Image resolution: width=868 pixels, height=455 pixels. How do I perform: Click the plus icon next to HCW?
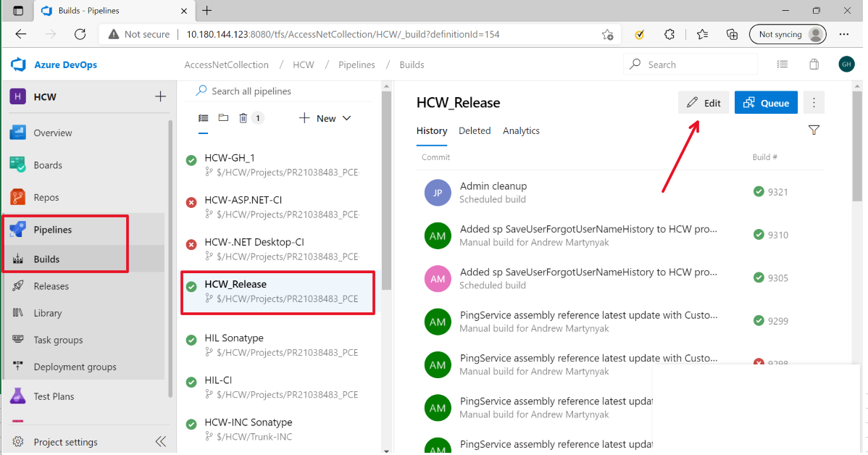pyautogui.click(x=160, y=97)
